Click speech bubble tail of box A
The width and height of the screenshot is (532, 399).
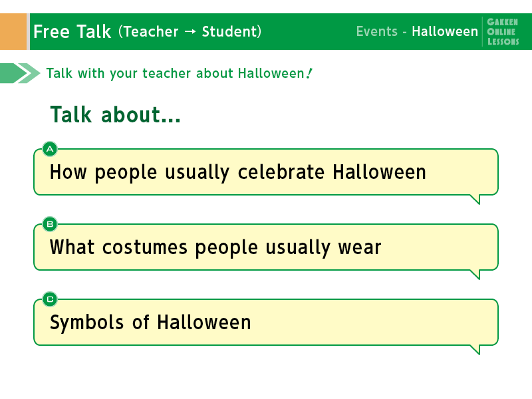click(x=475, y=199)
